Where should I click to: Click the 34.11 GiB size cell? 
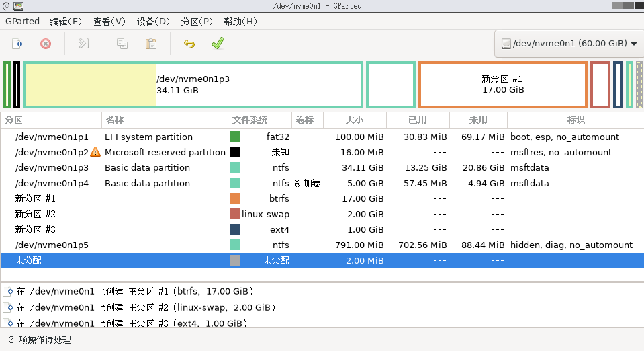363,167
